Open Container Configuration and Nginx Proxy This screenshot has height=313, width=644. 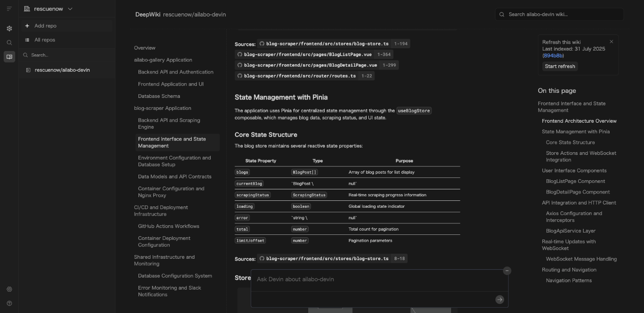[x=171, y=192]
